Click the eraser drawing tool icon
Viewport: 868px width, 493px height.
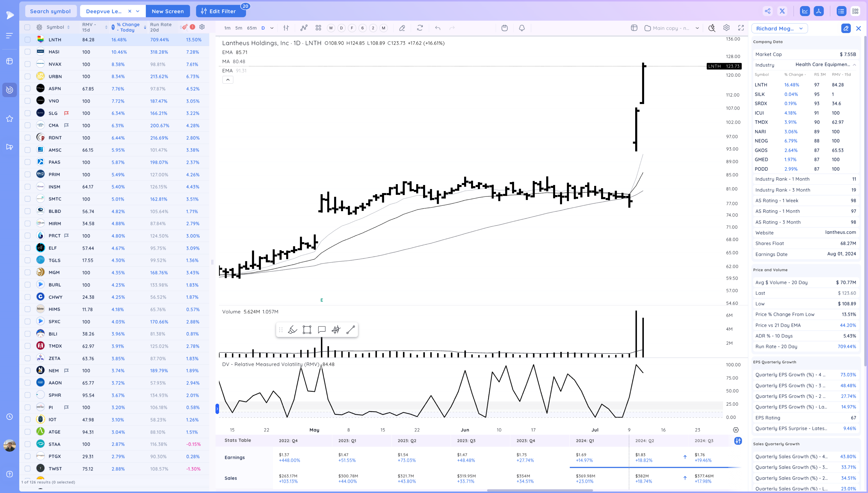tap(402, 28)
